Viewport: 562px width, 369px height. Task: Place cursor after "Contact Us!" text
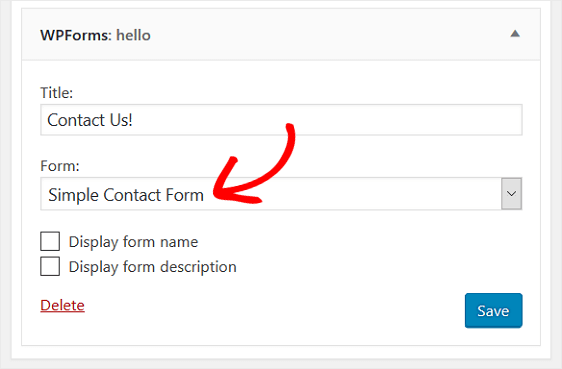point(134,120)
